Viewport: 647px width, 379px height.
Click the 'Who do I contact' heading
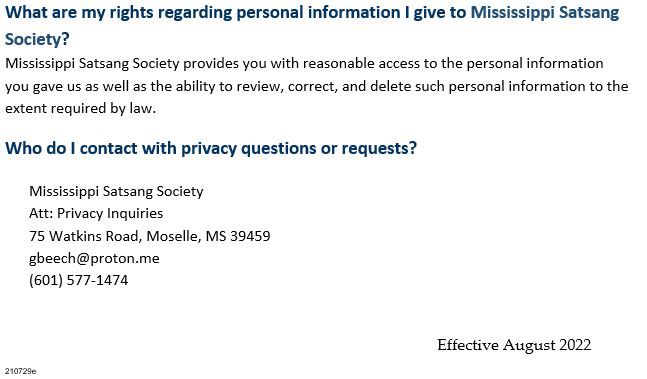211,148
